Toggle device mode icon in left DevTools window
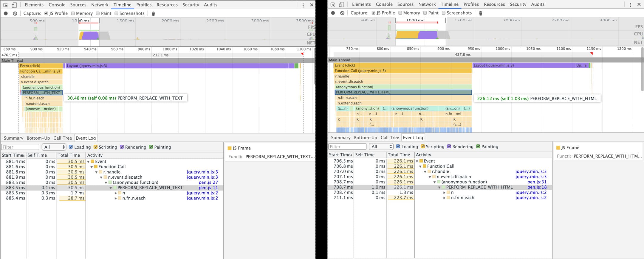This screenshot has width=644, height=259. [x=14, y=5]
